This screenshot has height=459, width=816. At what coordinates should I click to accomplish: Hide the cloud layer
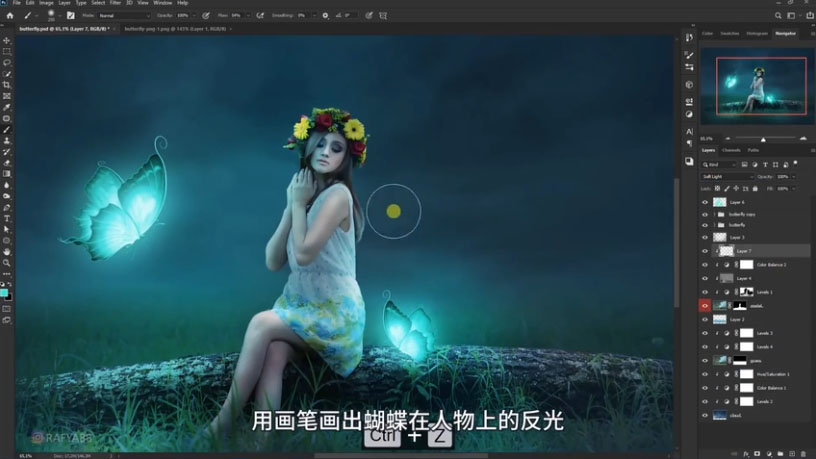pyautogui.click(x=705, y=415)
